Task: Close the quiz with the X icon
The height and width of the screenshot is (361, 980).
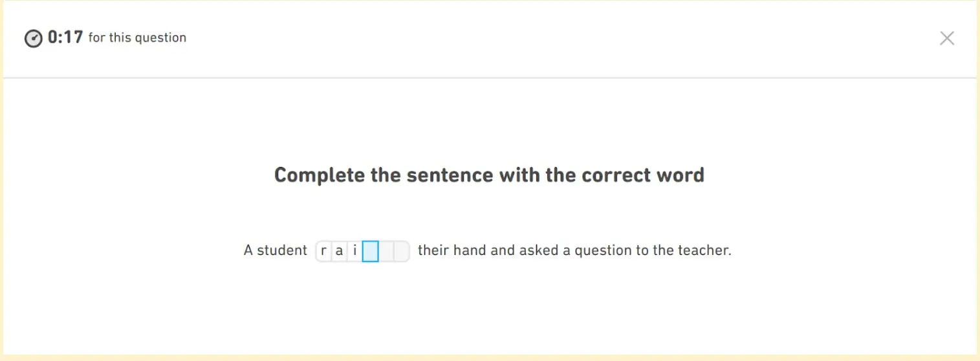Action: (x=946, y=38)
